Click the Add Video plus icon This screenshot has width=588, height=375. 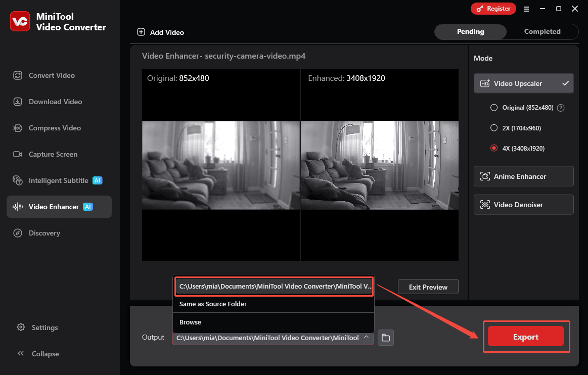pyautogui.click(x=141, y=32)
